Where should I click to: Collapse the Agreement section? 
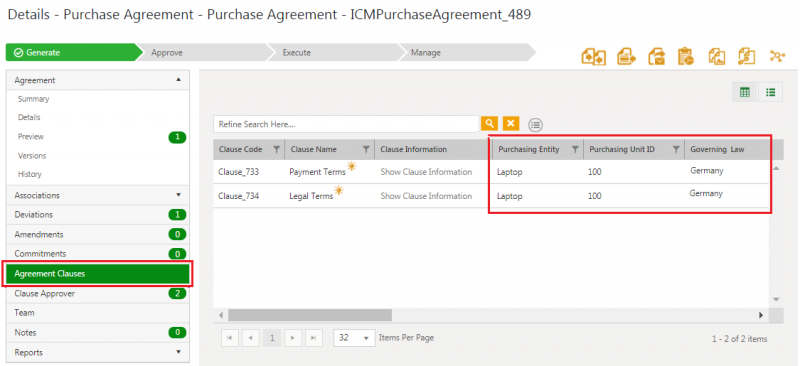point(178,80)
